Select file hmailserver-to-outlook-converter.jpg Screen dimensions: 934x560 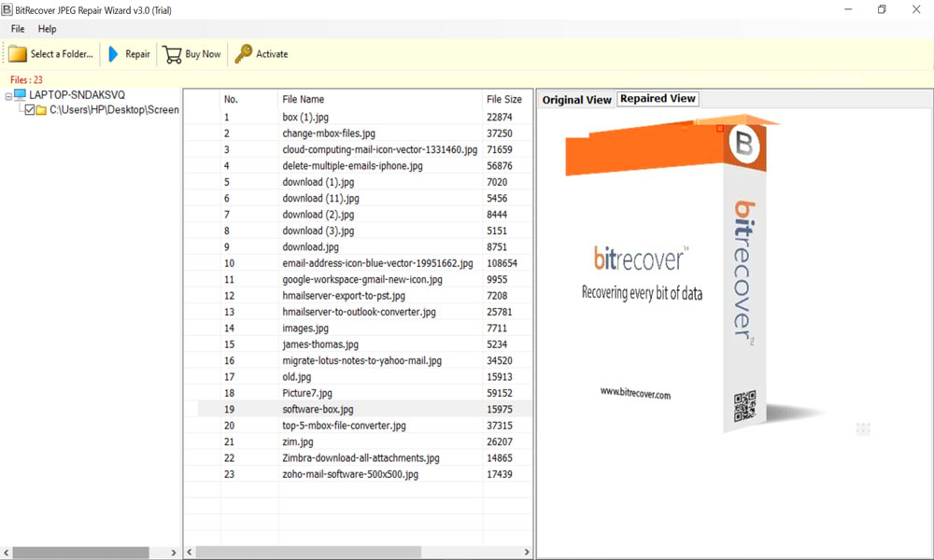(360, 312)
